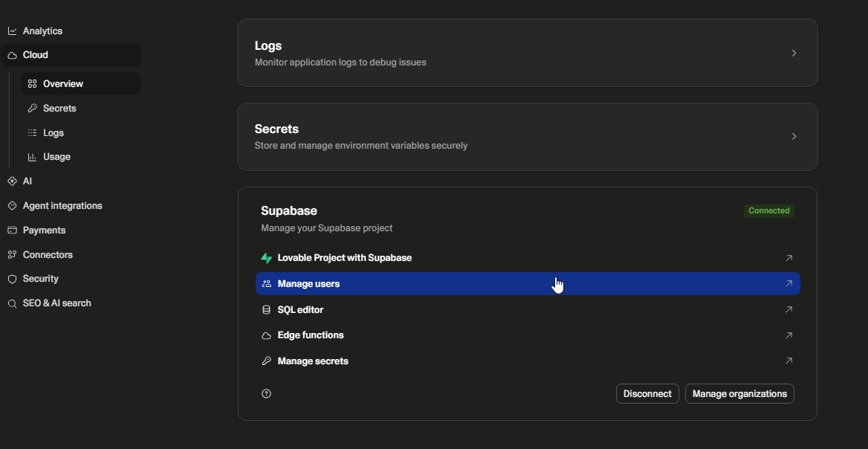
Task: Click the AI sparkle icon
Action: tap(12, 181)
